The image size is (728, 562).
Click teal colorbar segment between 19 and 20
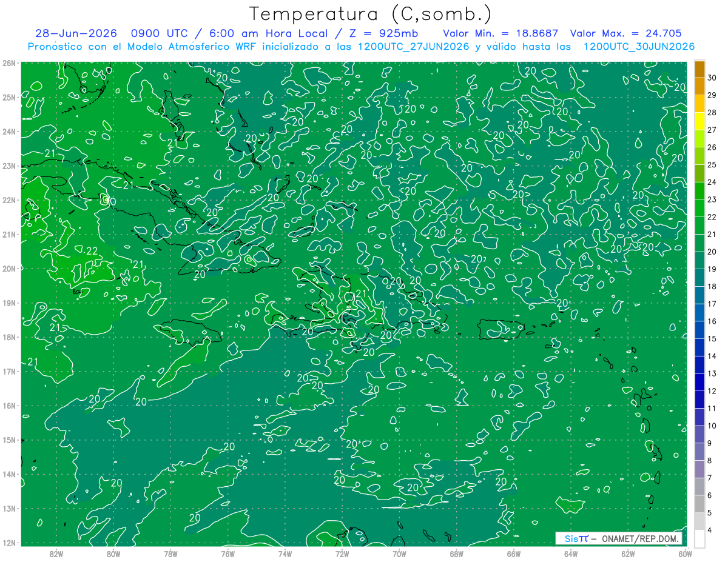tap(699, 260)
